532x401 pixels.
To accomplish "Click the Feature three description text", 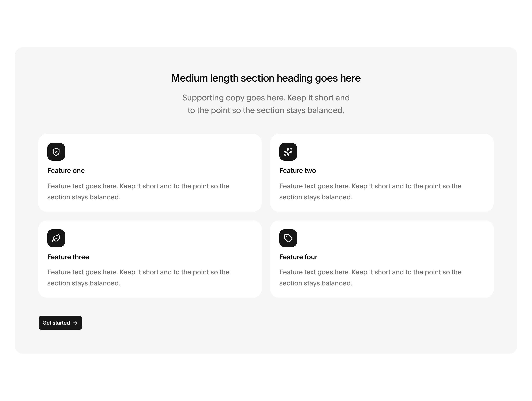I will 138,277.
